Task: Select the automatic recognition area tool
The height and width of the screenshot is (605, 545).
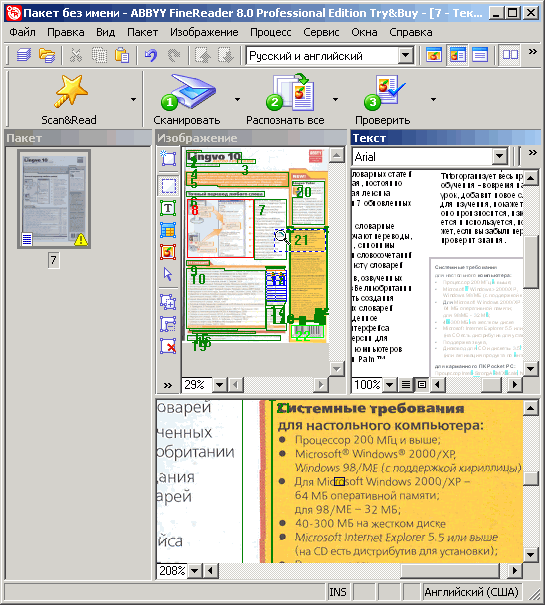Action: (168, 158)
